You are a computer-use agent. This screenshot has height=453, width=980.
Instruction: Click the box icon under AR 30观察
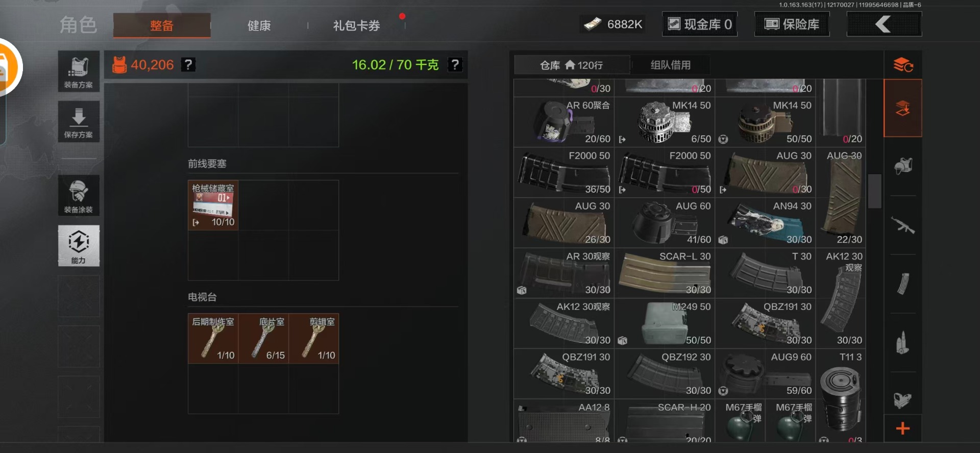pos(522,290)
